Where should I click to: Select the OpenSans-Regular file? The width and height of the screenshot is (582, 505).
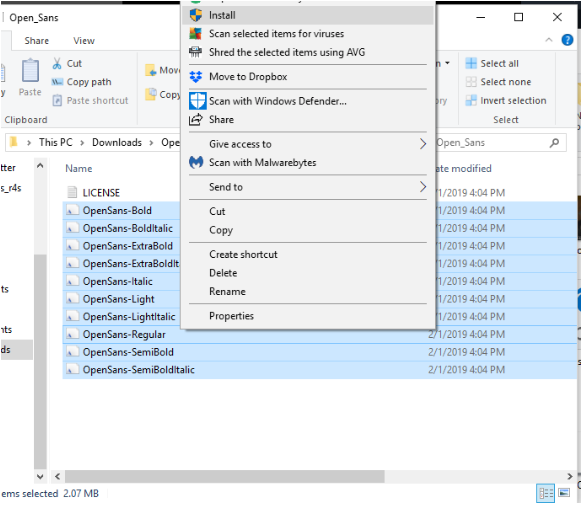pos(124,335)
